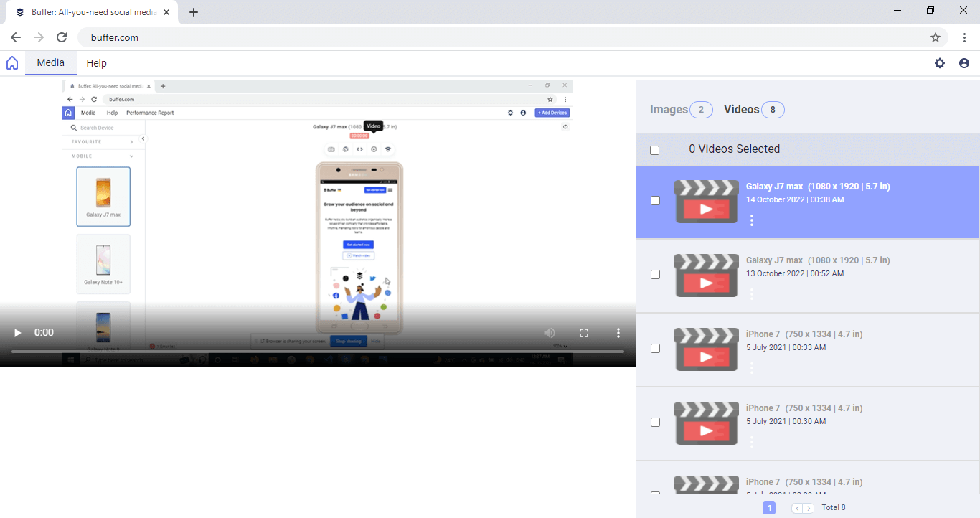980x518 pixels.
Task: Click page number 1 button
Action: point(769,508)
